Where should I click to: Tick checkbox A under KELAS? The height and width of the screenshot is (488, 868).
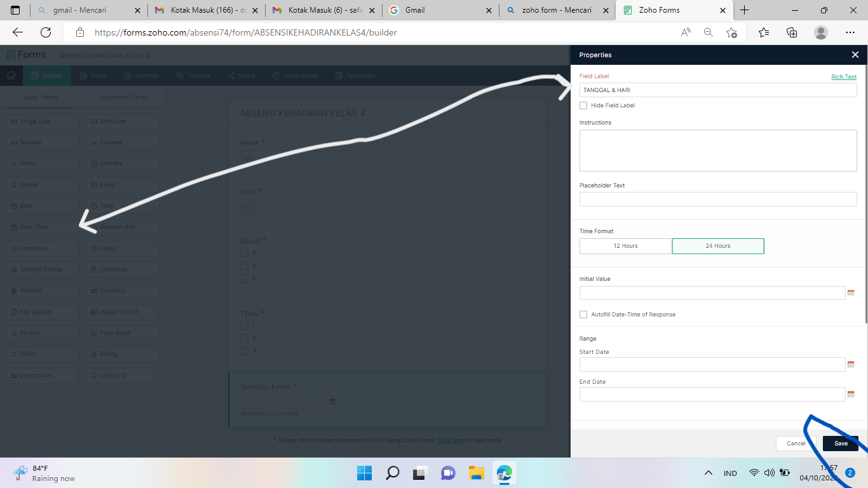245,253
